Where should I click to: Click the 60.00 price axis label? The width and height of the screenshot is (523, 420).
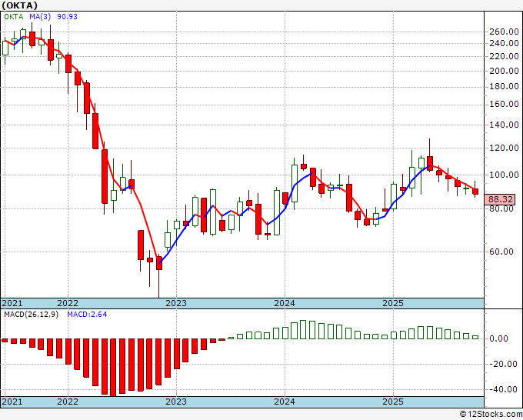pyautogui.click(x=501, y=252)
